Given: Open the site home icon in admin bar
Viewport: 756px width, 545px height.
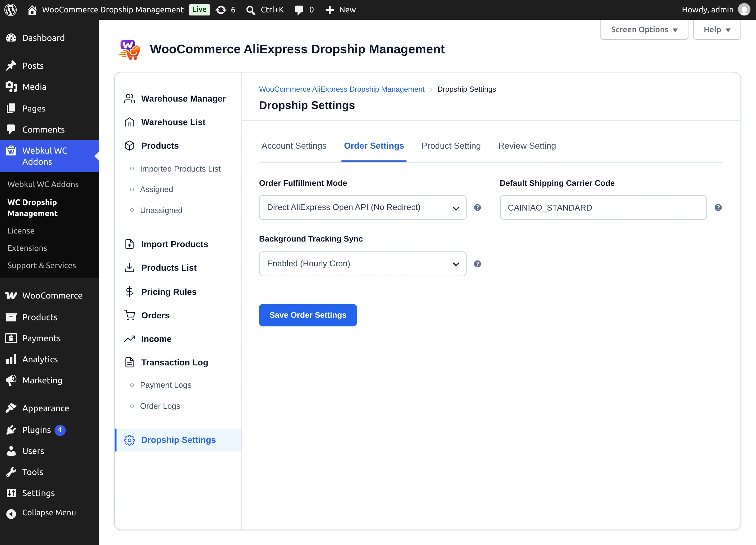Looking at the screenshot, I should click(32, 10).
